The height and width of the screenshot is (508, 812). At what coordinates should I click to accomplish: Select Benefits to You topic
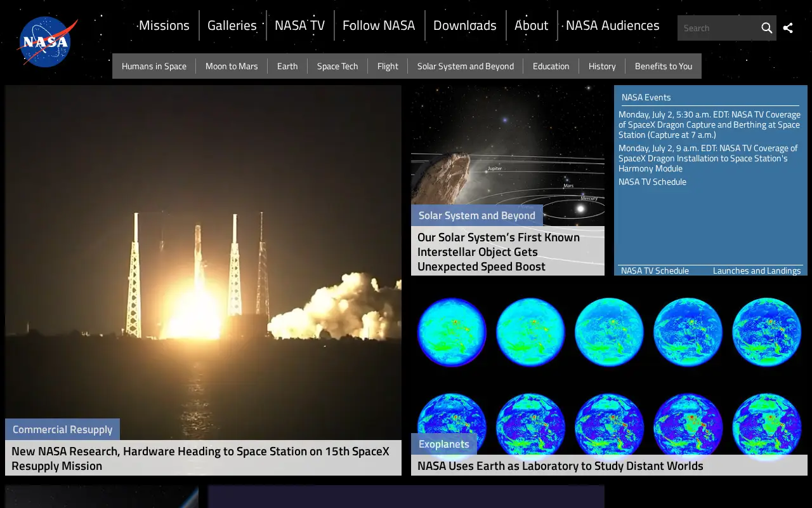664,66
